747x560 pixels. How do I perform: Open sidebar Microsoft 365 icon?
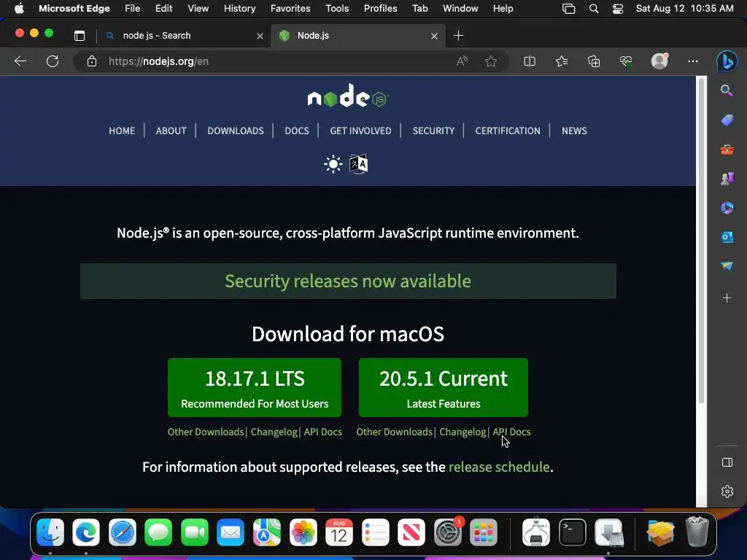727,208
